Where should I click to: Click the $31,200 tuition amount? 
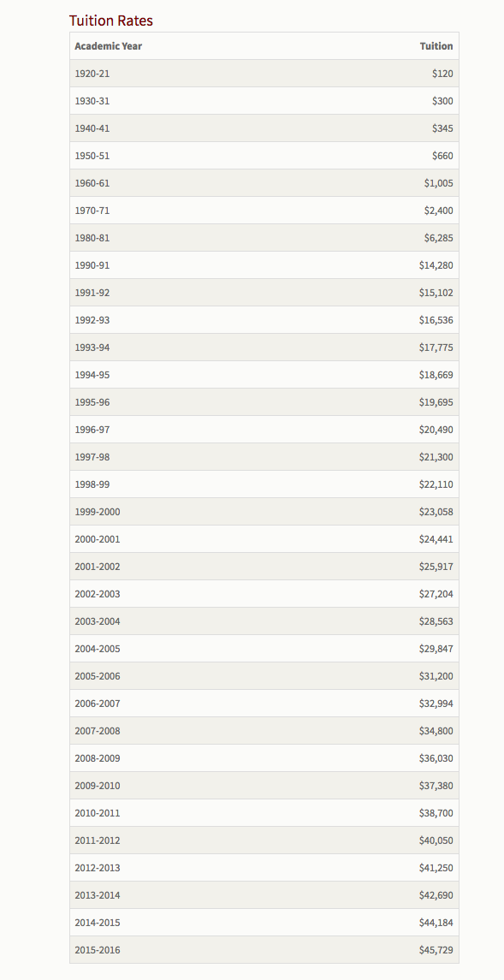point(436,676)
